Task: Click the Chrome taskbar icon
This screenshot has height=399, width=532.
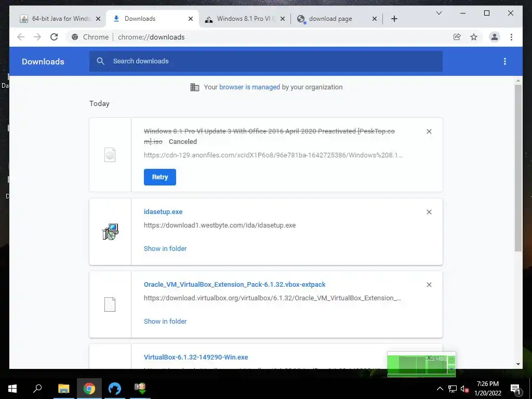Action: [89, 389]
